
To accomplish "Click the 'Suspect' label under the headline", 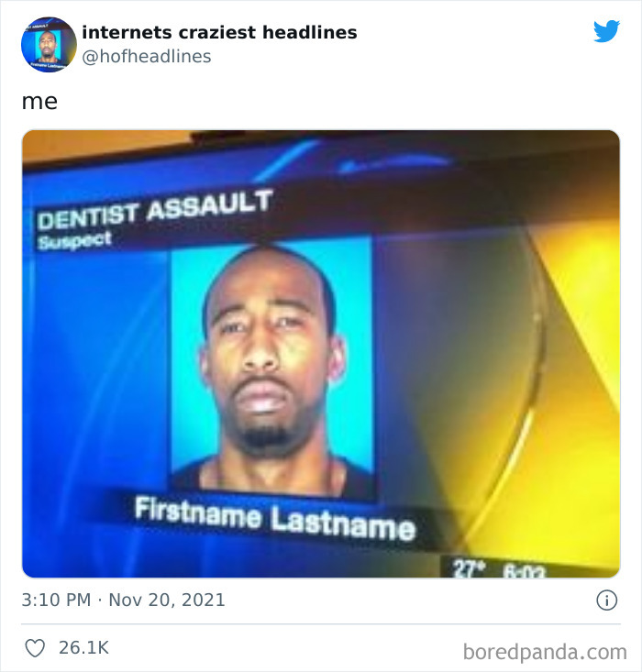I will point(74,241).
